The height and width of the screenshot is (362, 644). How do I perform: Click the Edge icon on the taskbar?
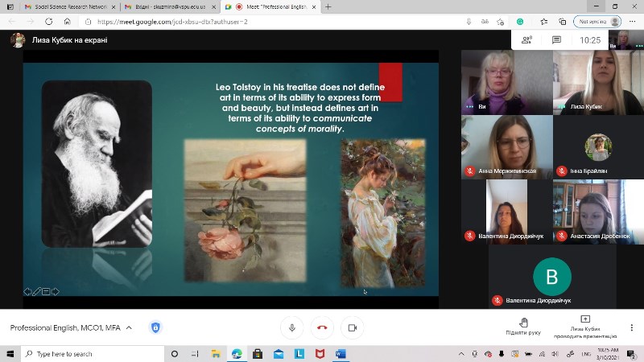coord(237,354)
